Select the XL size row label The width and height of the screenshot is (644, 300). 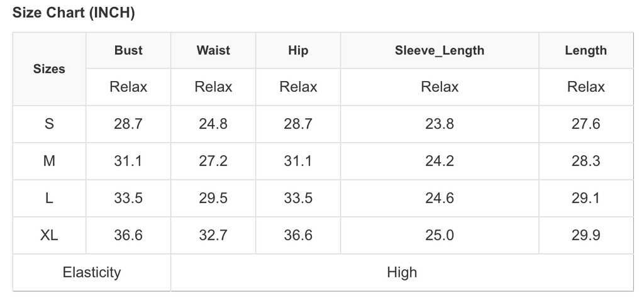pyautogui.click(x=49, y=235)
